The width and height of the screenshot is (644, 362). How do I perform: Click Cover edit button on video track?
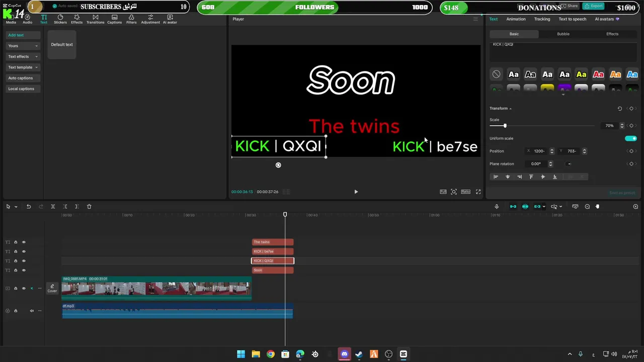pos(52,288)
